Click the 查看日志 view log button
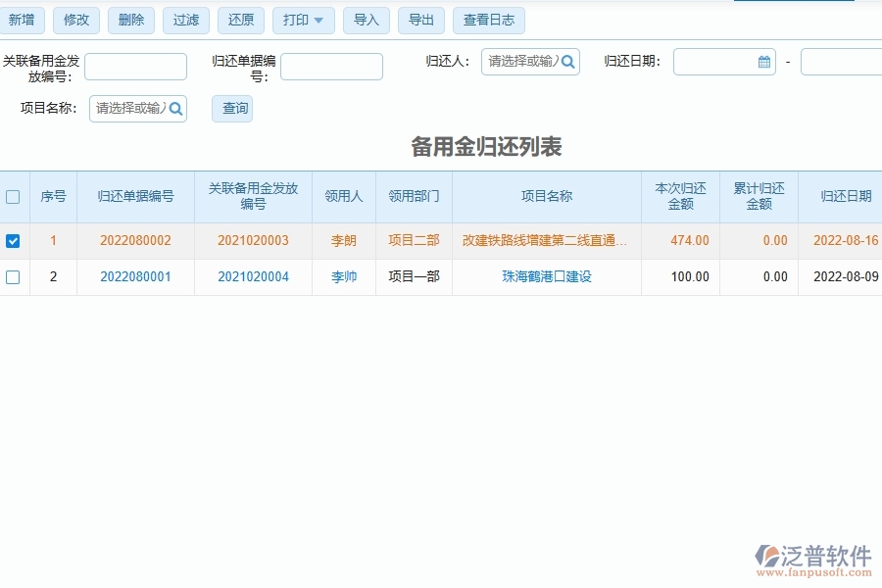The height and width of the screenshot is (588, 882). (x=488, y=19)
